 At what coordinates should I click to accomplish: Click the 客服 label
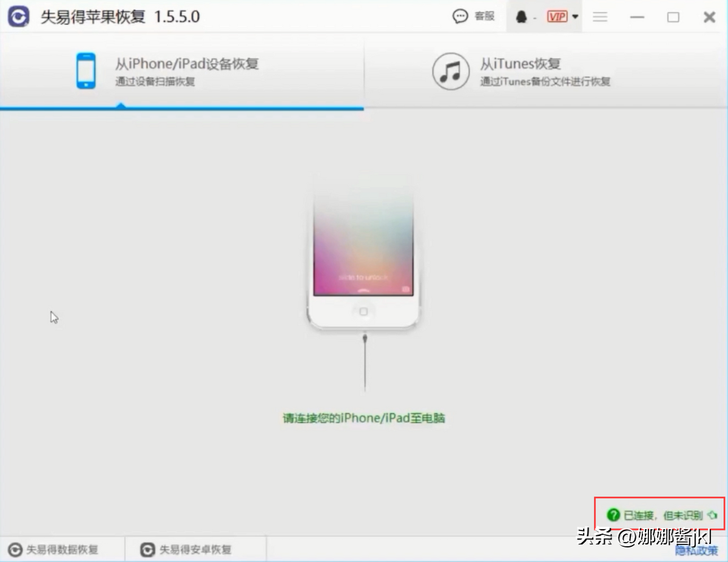pos(485,16)
